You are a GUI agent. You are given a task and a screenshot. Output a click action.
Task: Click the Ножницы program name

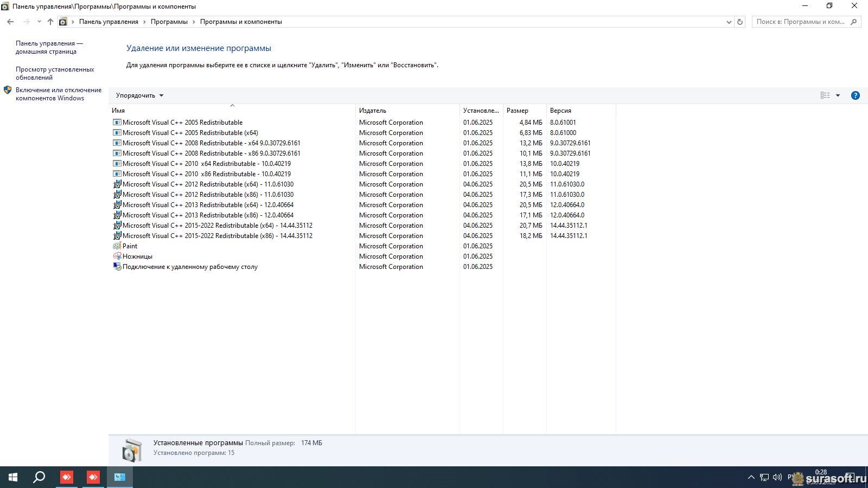click(137, 256)
